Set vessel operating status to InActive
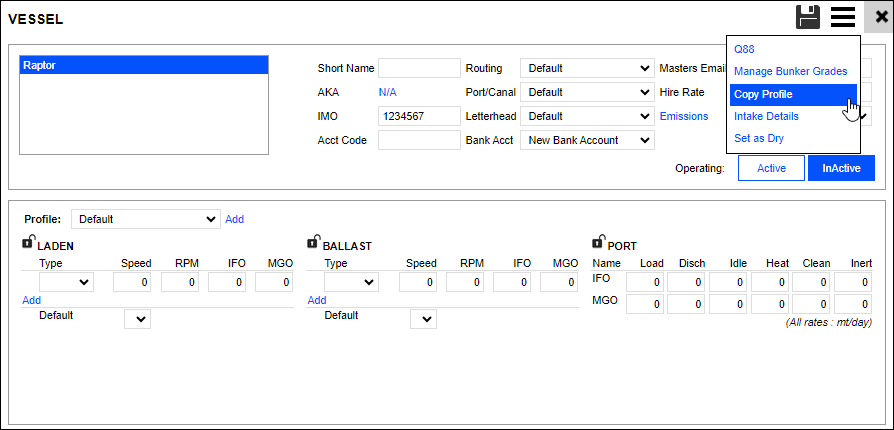Viewport: 894px width, 430px height. [x=841, y=168]
